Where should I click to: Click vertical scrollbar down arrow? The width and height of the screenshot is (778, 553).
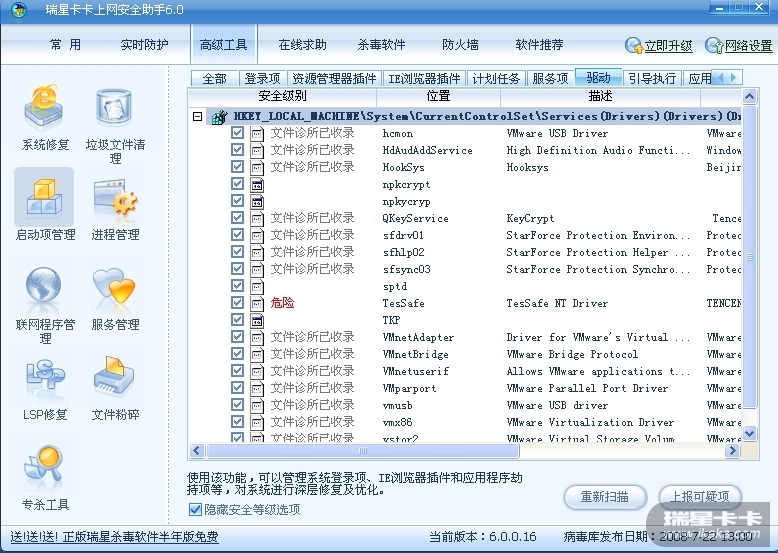click(749, 433)
